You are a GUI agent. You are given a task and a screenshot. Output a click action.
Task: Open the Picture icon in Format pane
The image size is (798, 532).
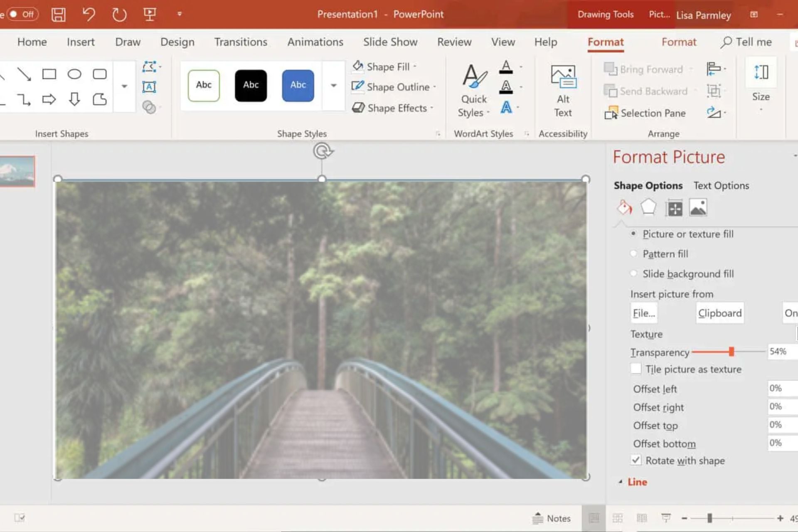[x=698, y=207]
